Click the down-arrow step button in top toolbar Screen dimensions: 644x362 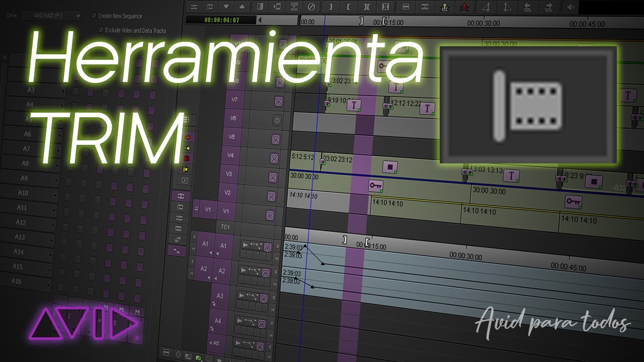[x=226, y=7]
